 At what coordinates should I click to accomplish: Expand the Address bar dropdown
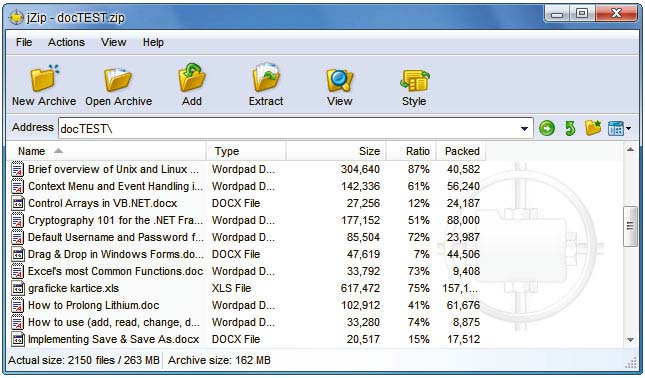(524, 129)
